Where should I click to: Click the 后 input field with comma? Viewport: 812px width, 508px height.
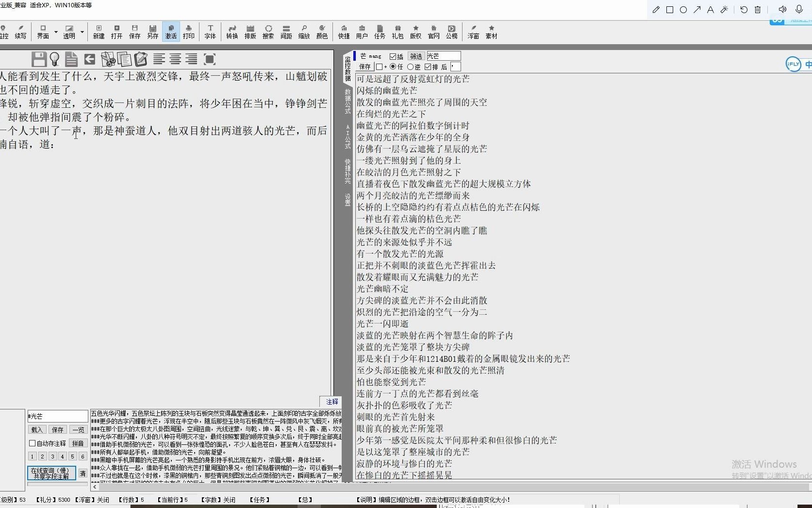click(455, 67)
